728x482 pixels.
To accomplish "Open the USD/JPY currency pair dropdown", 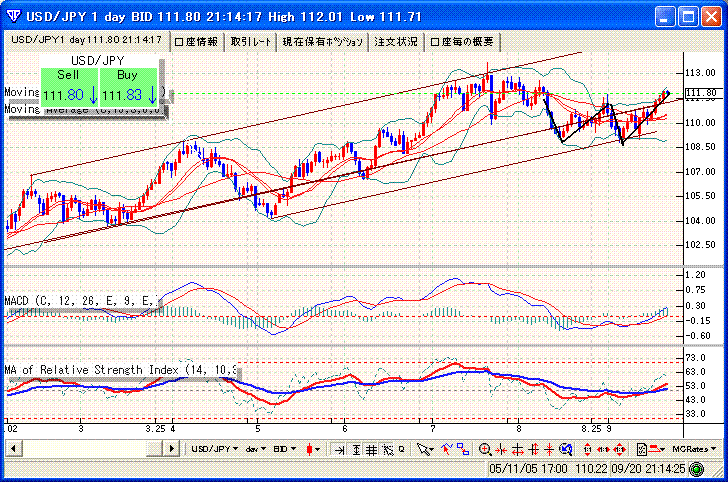I will click(x=215, y=450).
